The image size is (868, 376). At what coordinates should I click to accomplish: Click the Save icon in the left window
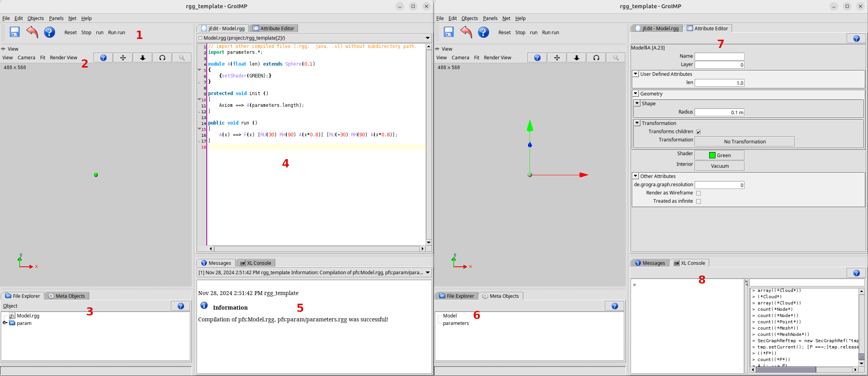[15, 32]
